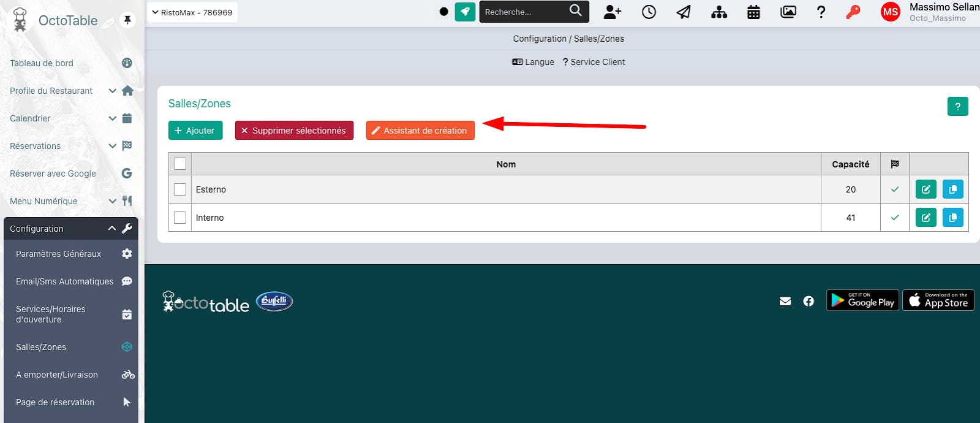Select Salles/Zones in sidebar

pyautogui.click(x=71, y=347)
